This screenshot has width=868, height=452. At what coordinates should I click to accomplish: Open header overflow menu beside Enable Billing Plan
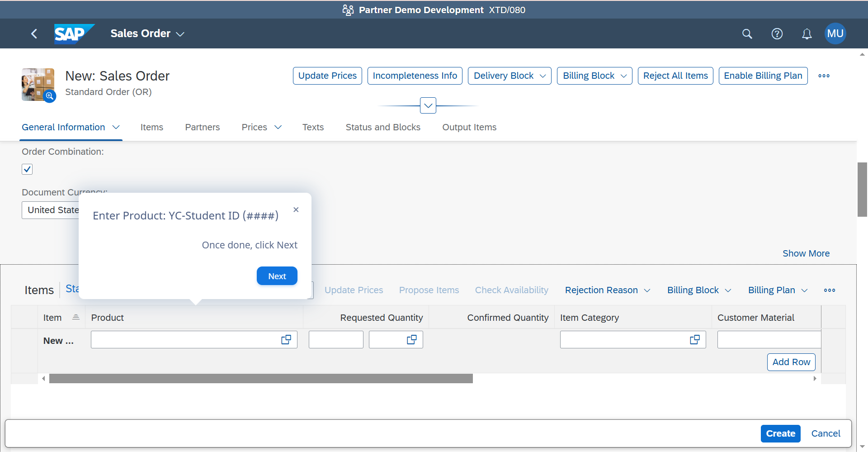824,76
